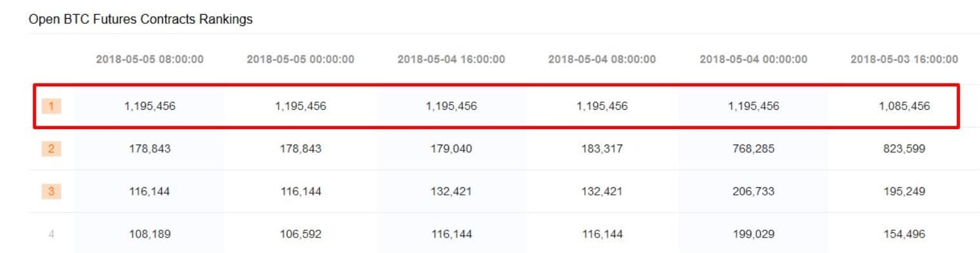Screen dimensions: 980x253
Task: Click the "Open BTC Futures Contracts Rankings" title
Action: [141, 19]
